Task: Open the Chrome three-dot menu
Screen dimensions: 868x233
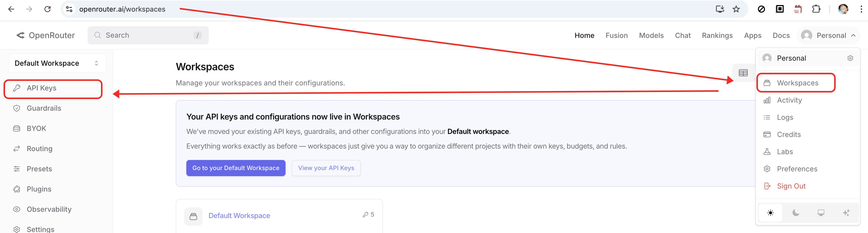Action: (861, 9)
